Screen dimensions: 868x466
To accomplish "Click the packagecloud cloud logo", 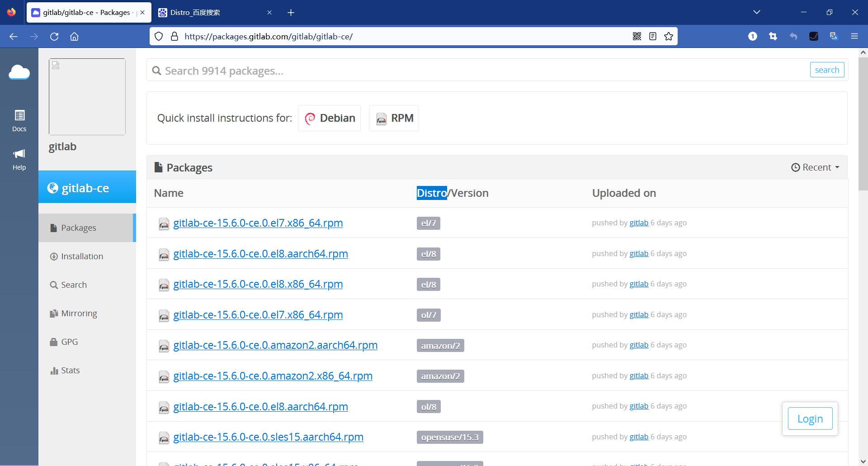I will [19, 72].
